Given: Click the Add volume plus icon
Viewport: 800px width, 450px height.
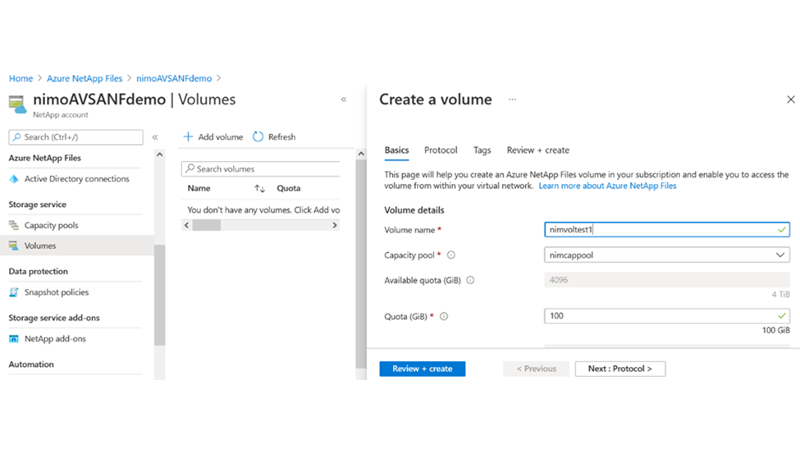Looking at the screenshot, I should coord(188,137).
